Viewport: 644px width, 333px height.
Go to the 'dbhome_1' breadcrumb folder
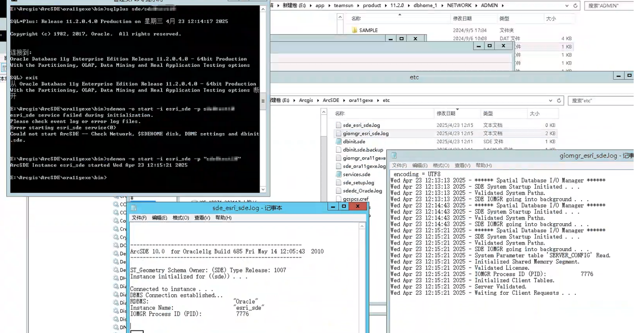pos(425,5)
